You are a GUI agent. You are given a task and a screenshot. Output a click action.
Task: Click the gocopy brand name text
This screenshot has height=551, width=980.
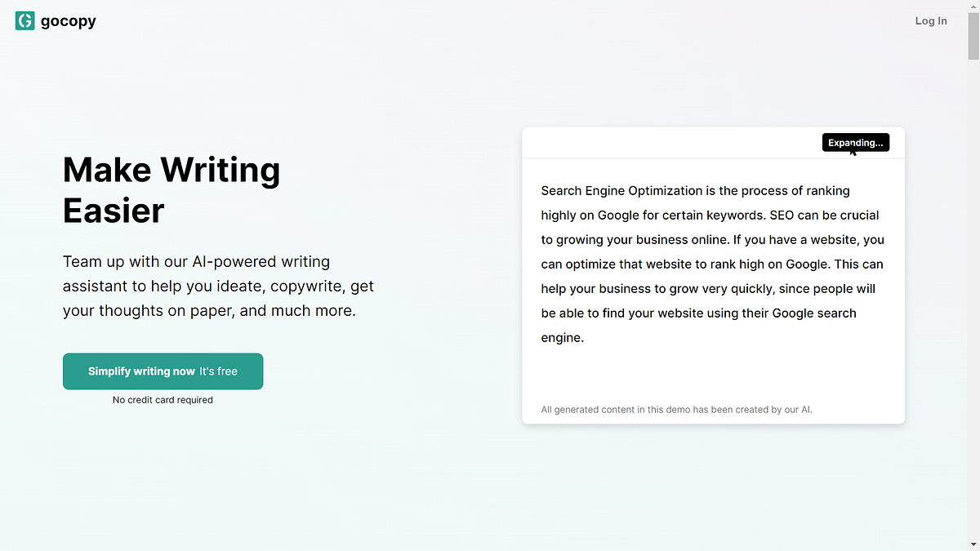[69, 21]
